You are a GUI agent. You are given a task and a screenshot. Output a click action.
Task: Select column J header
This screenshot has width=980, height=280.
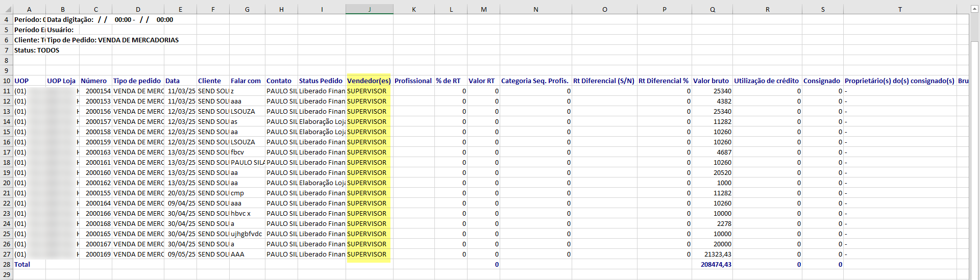(x=369, y=9)
